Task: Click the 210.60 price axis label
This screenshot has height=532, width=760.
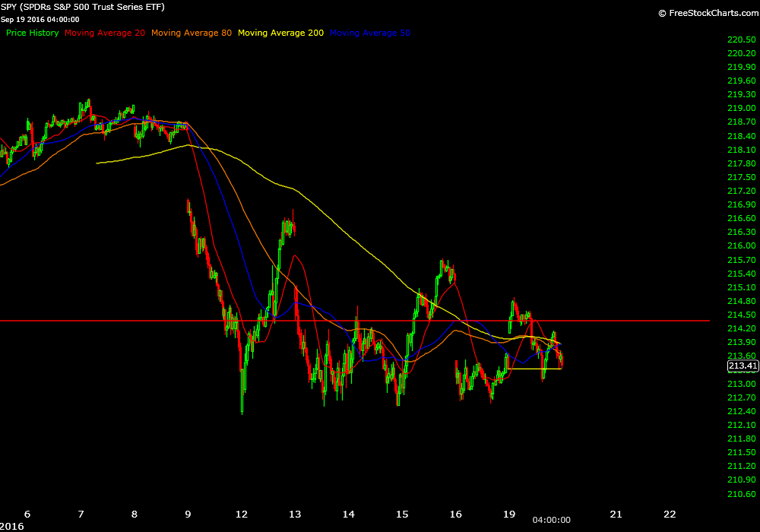Action: coord(741,493)
